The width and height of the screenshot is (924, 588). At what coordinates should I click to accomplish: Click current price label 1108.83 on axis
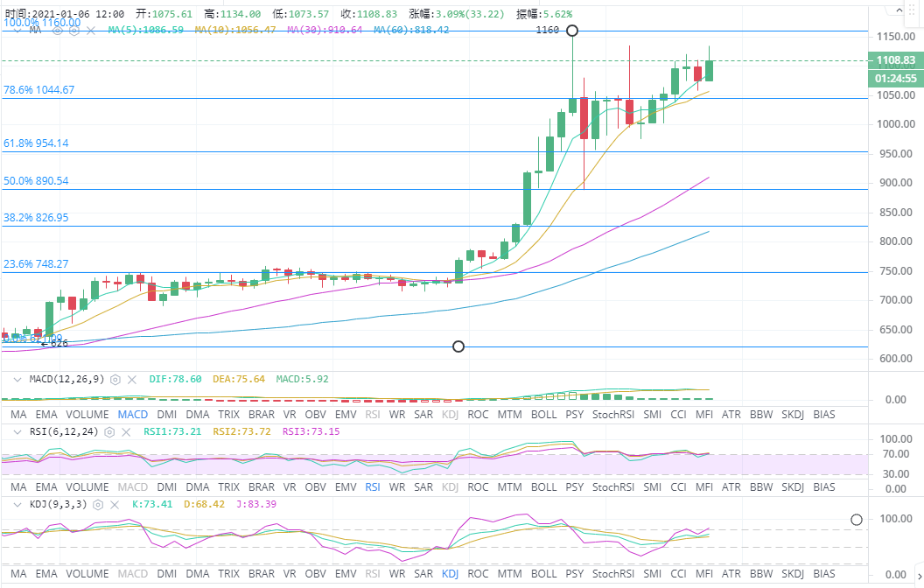pyautogui.click(x=895, y=60)
